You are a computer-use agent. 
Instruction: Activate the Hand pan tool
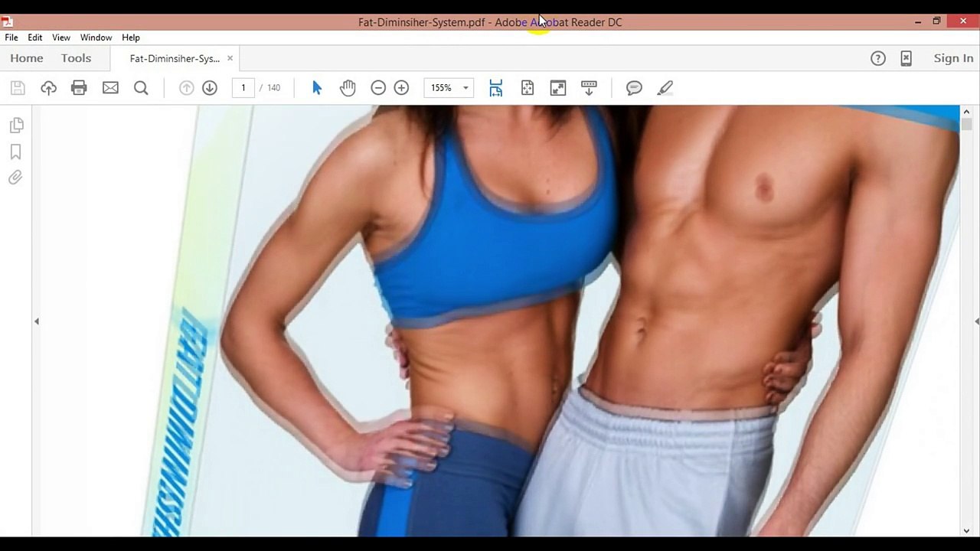click(x=348, y=88)
